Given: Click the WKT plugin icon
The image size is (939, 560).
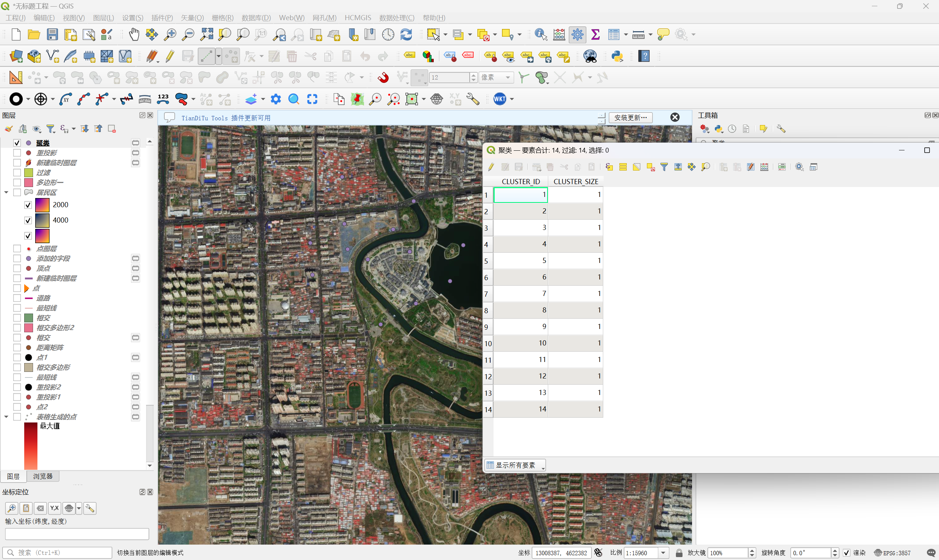Looking at the screenshot, I should (499, 99).
